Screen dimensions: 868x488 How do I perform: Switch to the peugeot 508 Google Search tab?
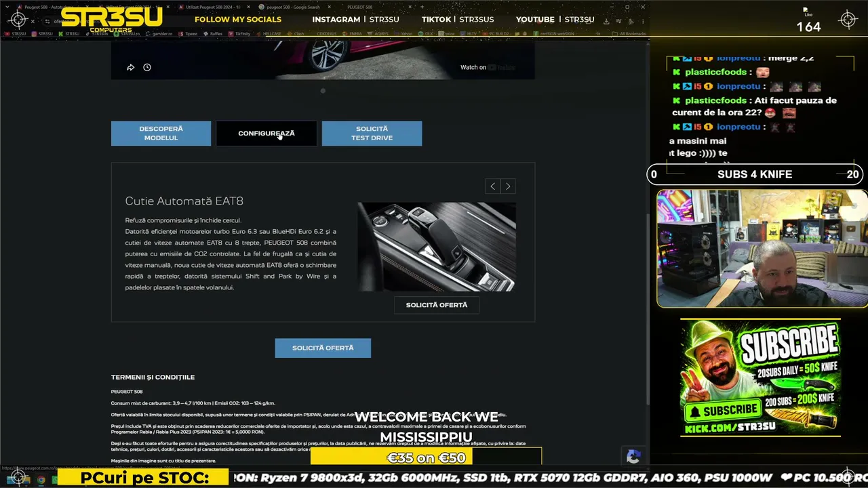tap(293, 7)
